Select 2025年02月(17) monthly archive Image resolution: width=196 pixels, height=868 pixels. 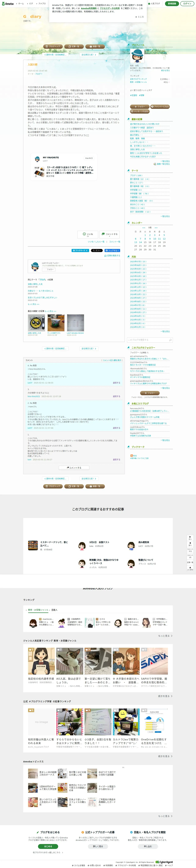[138, 280]
